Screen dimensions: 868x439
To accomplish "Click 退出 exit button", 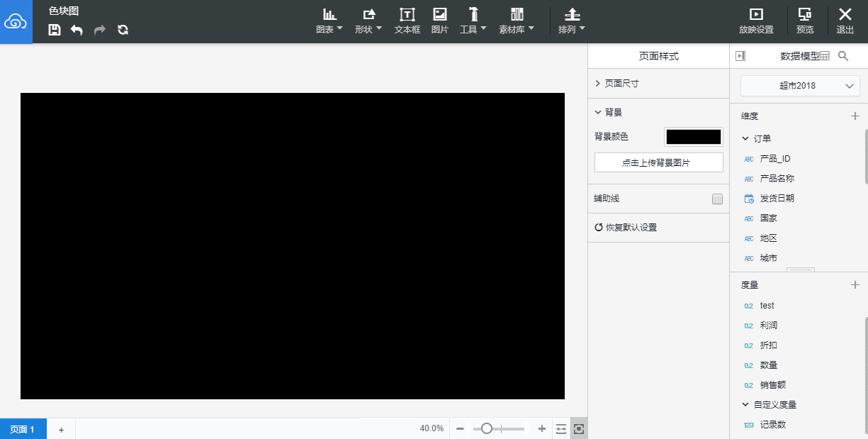I will tap(845, 21).
